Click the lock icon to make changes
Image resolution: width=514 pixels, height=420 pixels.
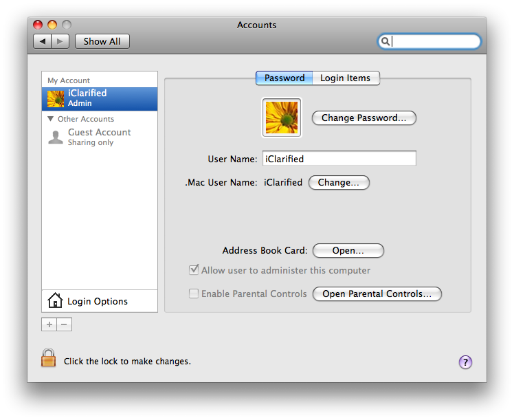pos(48,358)
